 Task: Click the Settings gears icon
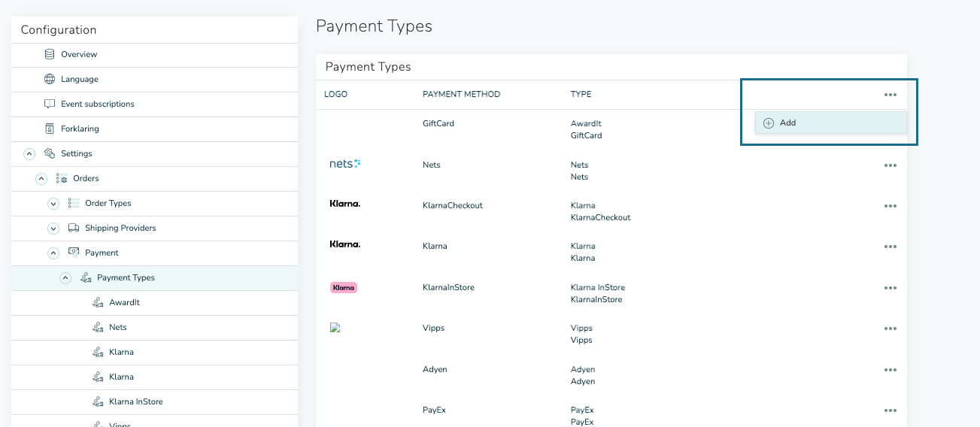click(x=50, y=153)
